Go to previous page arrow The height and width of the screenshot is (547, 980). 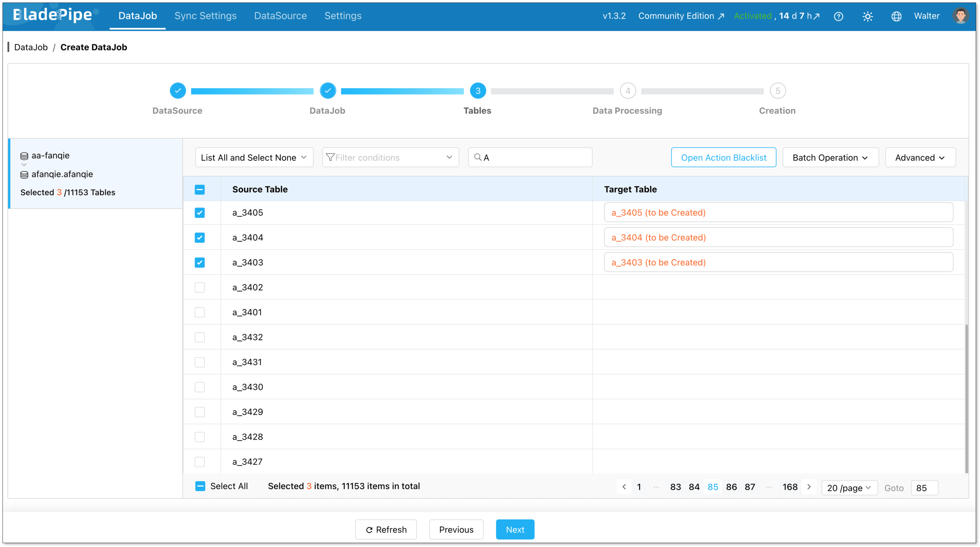click(x=624, y=487)
